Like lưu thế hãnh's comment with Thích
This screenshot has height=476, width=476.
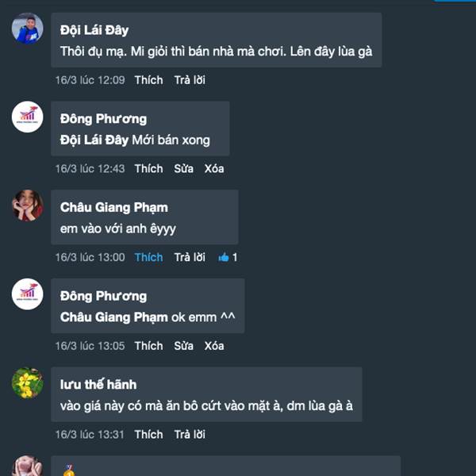pyautogui.click(x=149, y=435)
